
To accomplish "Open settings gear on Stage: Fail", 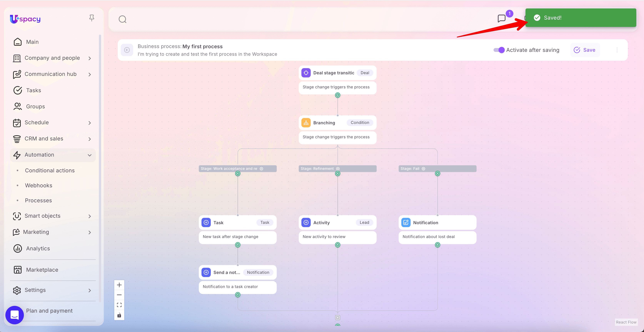I will [x=423, y=169].
